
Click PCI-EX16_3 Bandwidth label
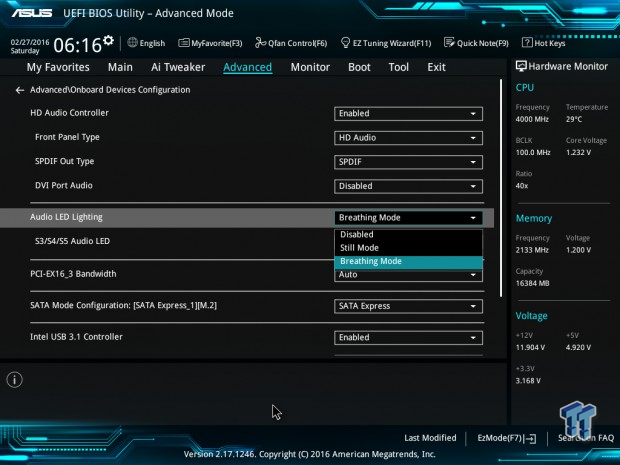pyautogui.click(x=73, y=274)
